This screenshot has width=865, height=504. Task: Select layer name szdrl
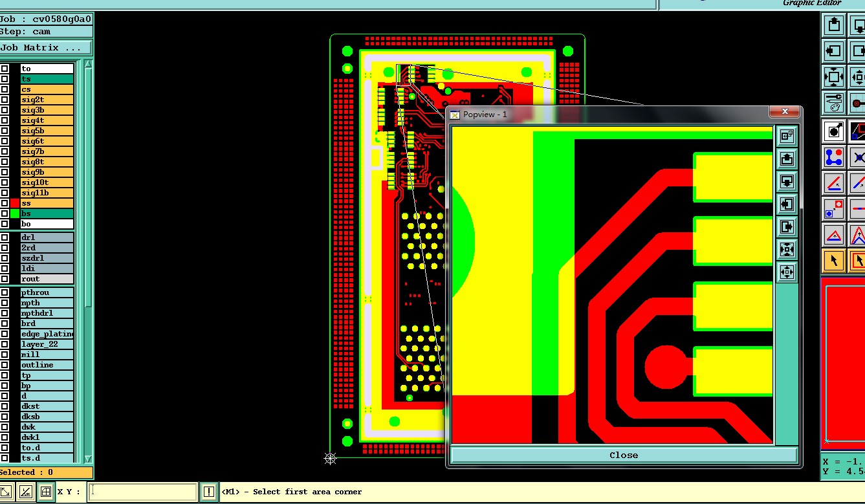pyautogui.click(x=47, y=258)
